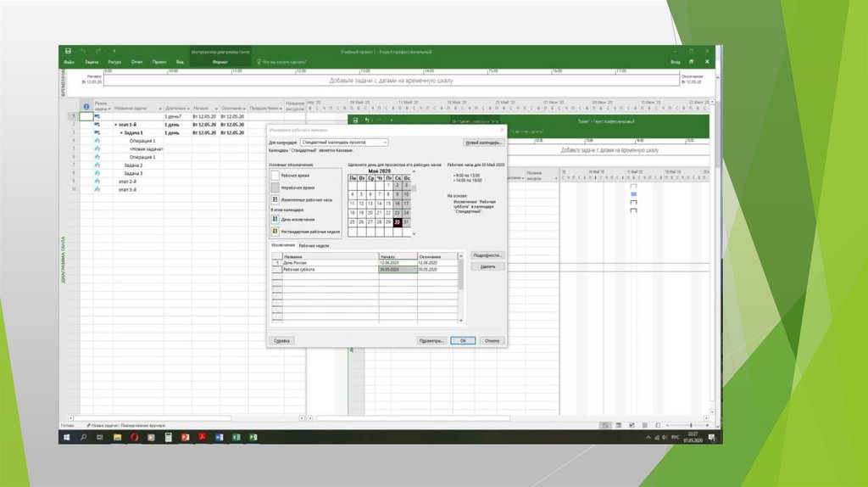Open the 'Название задачи' column filter dropdown

click(x=160, y=109)
